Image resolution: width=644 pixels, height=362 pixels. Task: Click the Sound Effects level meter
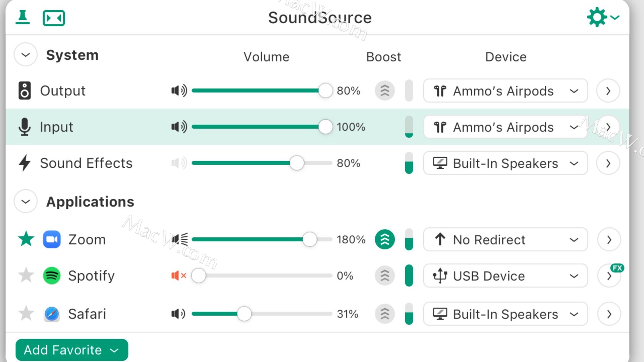(x=409, y=163)
